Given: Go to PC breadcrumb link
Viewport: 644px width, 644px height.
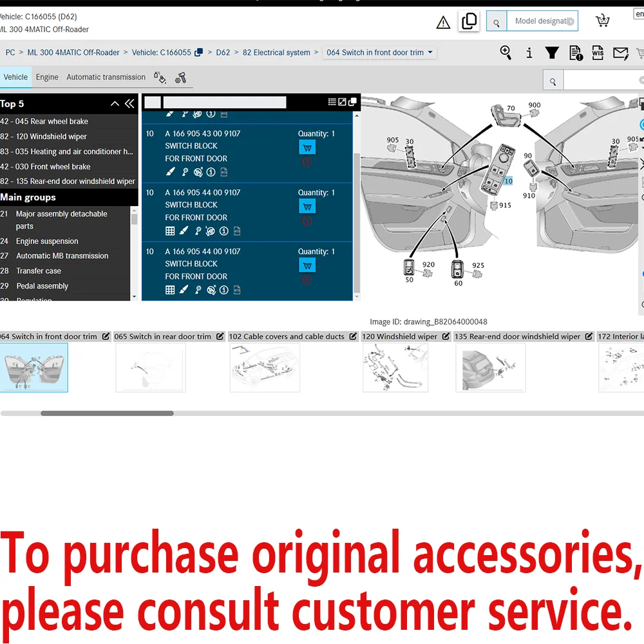Looking at the screenshot, I should coord(10,52).
